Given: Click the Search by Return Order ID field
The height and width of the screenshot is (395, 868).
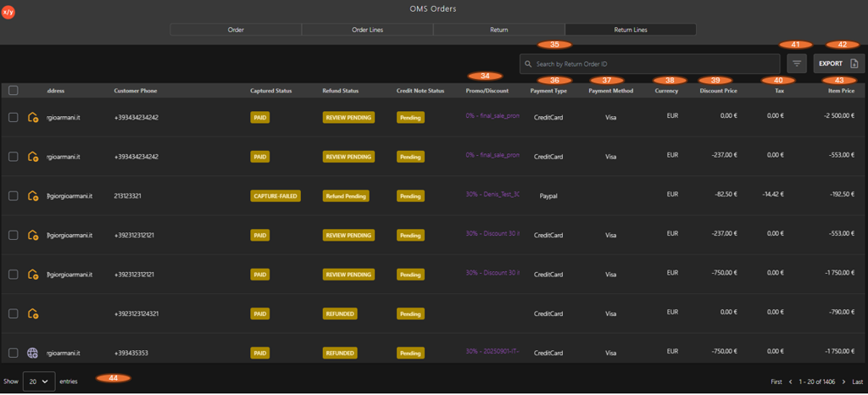Looking at the screenshot, I should click(x=650, y=64).
